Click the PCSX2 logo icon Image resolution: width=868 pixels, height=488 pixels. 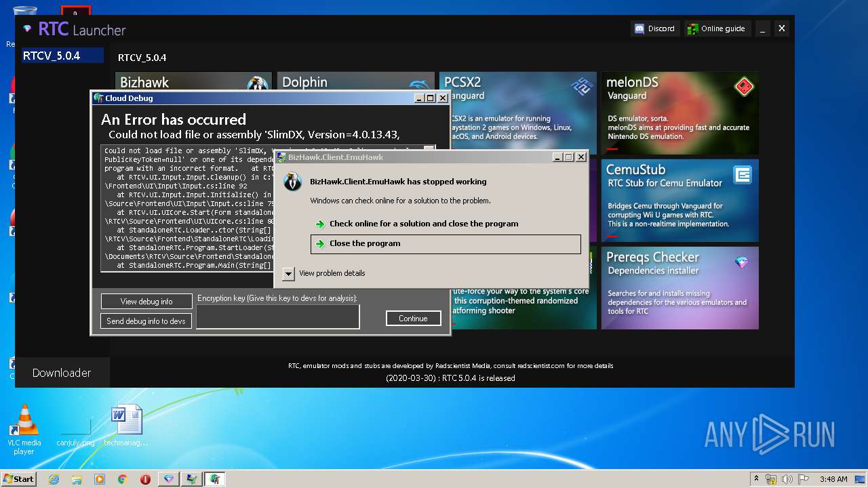pyautogui.click(x=582, y=86)
